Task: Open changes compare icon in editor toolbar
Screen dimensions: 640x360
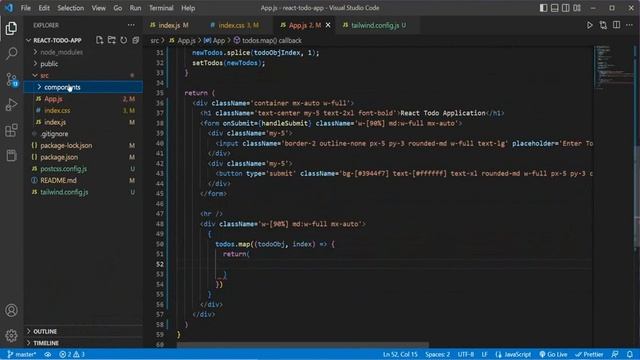Action: (603, 25)
